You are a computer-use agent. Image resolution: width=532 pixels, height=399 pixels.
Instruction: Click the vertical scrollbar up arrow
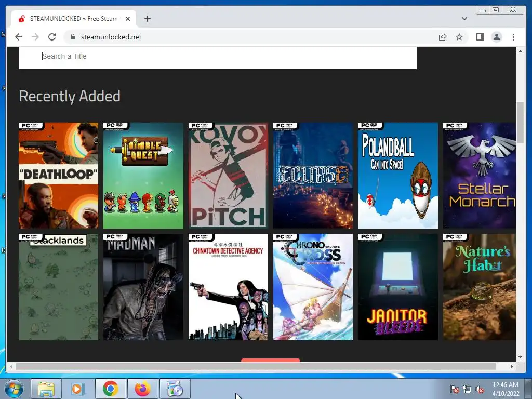tap(520, 51)
